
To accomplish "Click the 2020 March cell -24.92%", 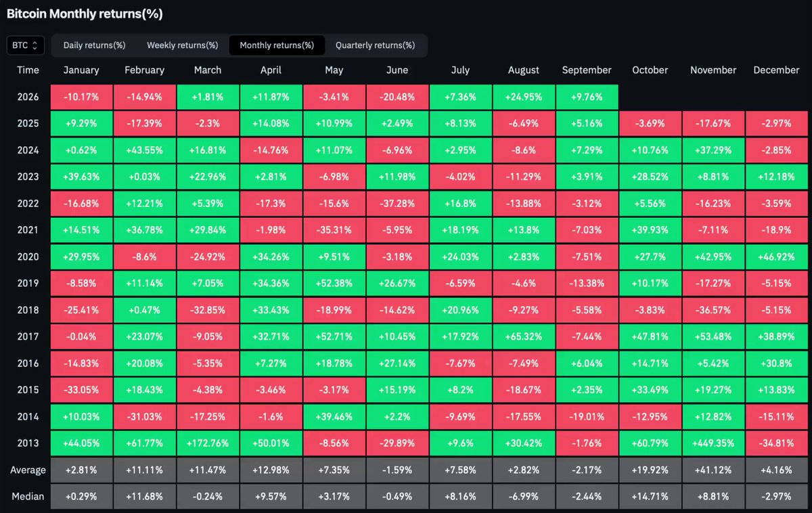I will [208, 256].
